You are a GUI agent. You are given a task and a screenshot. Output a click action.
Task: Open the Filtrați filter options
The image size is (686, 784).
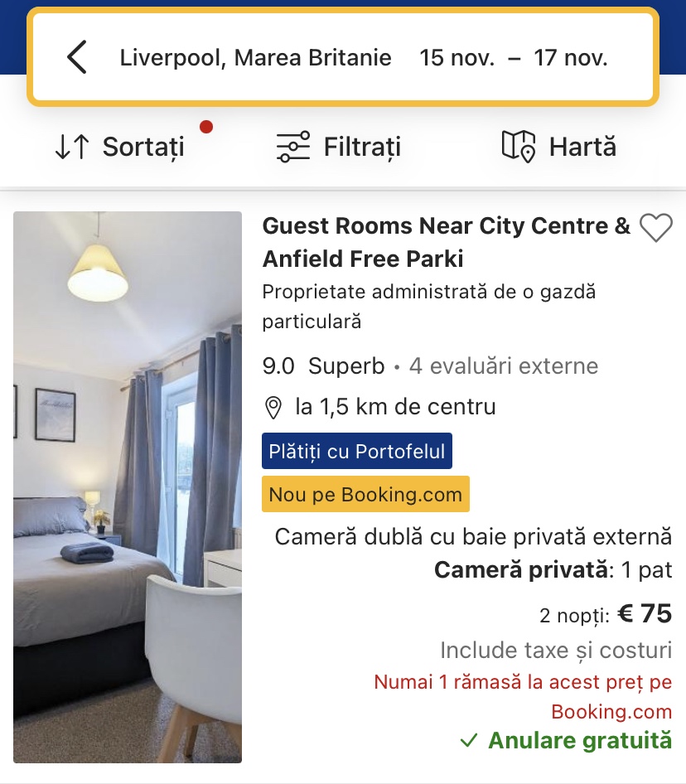[x=362, y=148]
